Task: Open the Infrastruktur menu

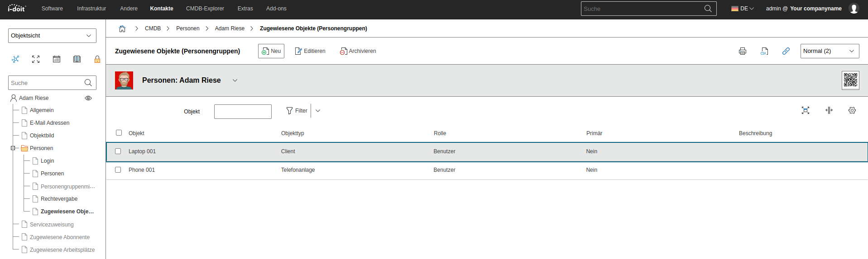Action: coord(91,9)
